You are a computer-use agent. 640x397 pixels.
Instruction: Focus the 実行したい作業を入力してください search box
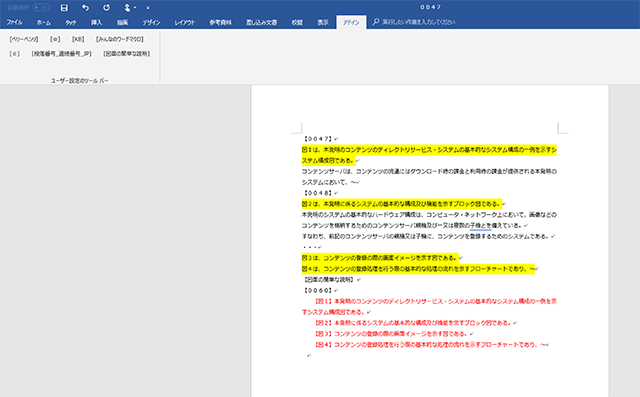coord(419,22)
